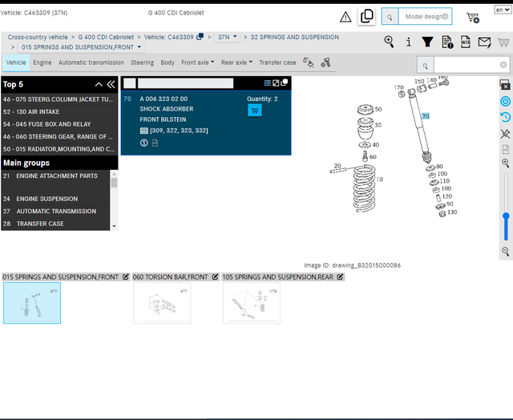Click the email envelope icon
Screen dimensions: 513x420
click(484, 42)
